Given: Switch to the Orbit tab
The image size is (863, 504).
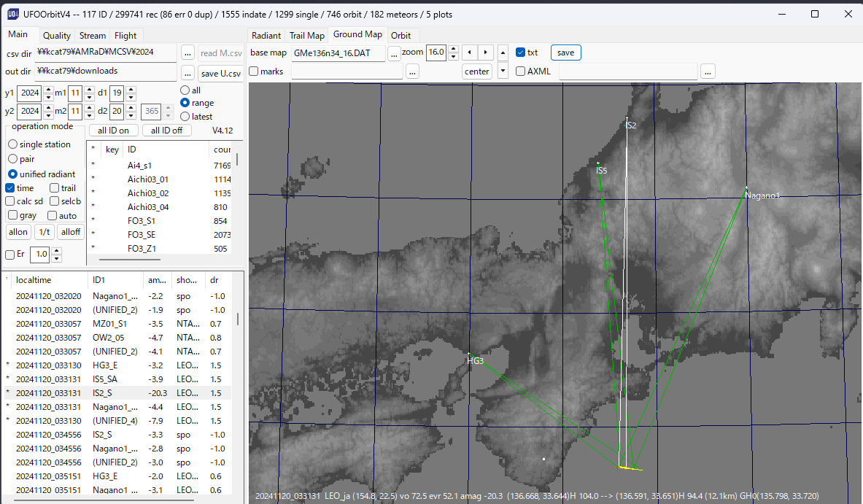Looking at the screenshot, I should tap(400, 35).
